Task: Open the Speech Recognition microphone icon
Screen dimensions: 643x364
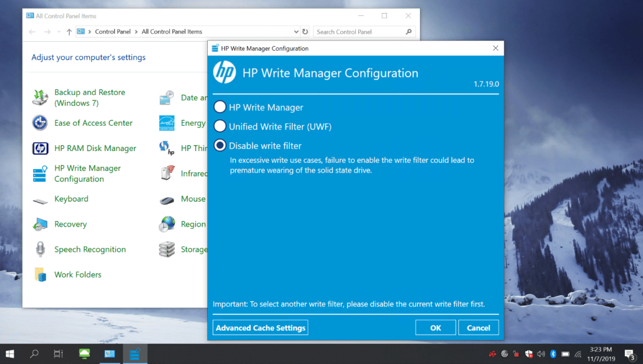Action: (x=40, y=249)
